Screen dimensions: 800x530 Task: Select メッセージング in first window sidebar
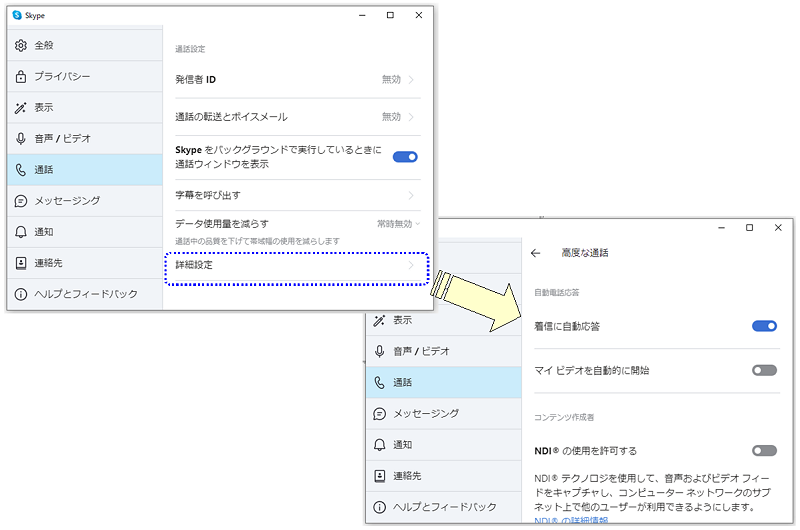pos(85,201)
